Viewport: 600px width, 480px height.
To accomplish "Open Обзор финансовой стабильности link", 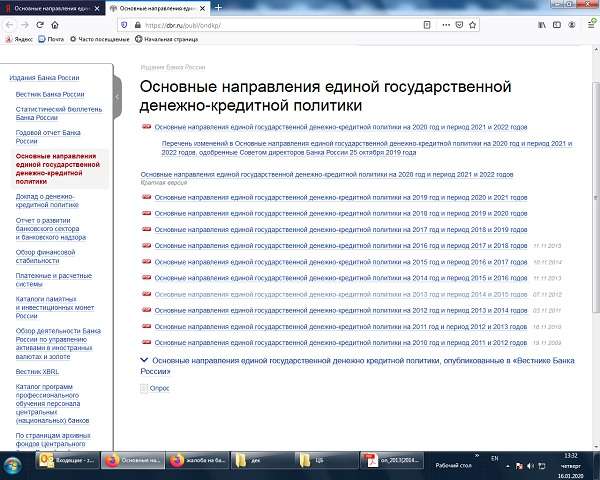I will 46,256.
